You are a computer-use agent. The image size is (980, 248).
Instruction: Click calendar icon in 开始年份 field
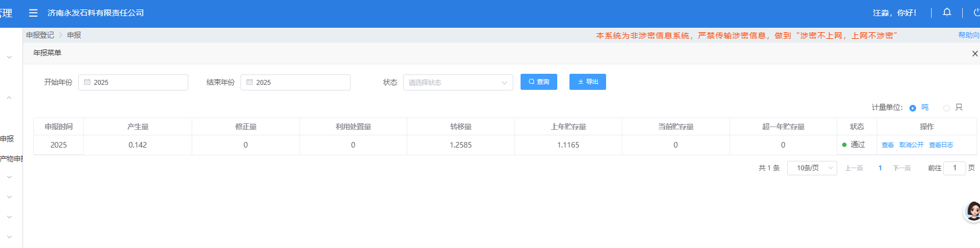(x=87, y=82)
